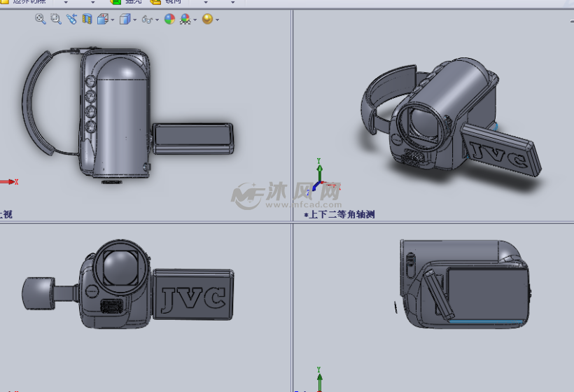Expand the View Settings dropdown arrow
This screenshot has width=574, height=392.
(x=217, y=20)
